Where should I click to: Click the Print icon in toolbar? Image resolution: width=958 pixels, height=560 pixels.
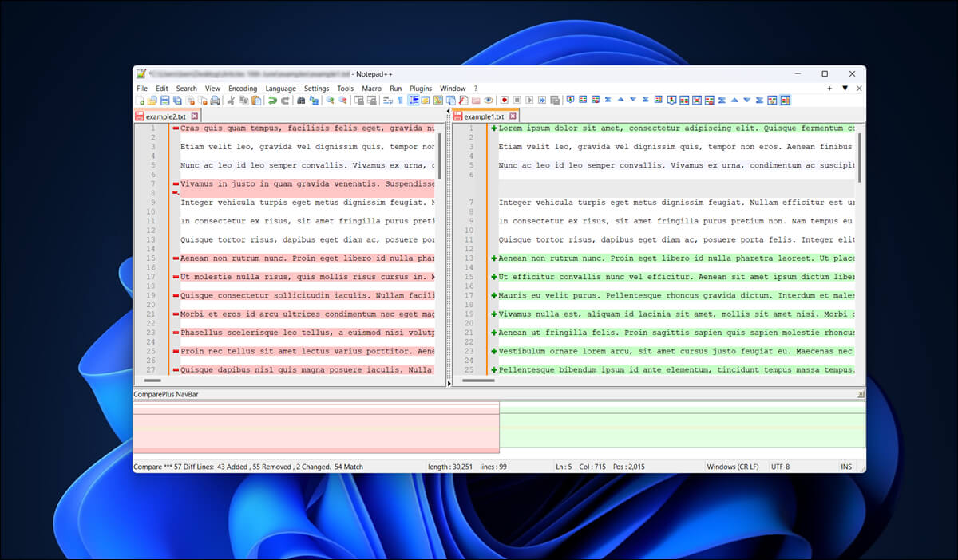click(x=215, y=101)
